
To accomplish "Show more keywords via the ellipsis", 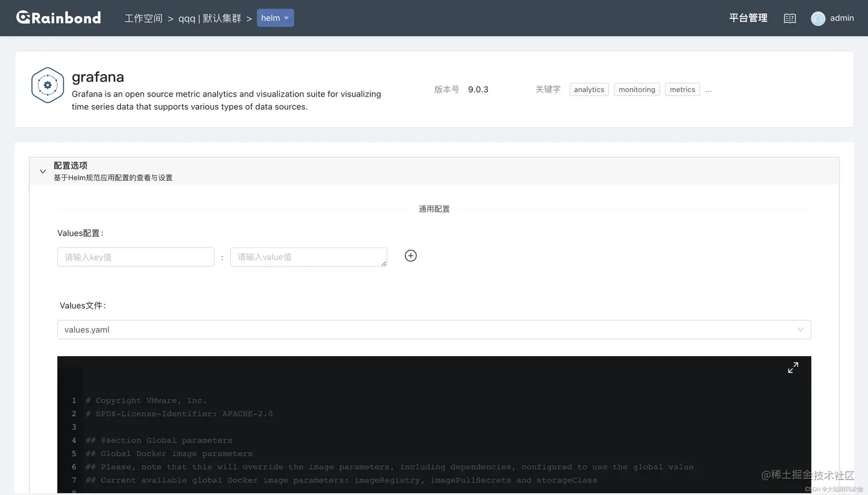I will click(x=708, y=90).
